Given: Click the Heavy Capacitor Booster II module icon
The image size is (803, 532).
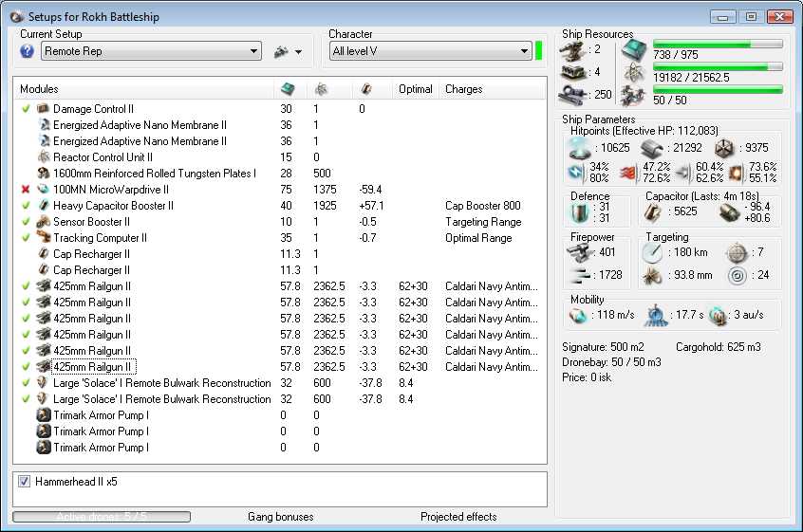Looking at the screenshot, I should (x=43, y=206).
